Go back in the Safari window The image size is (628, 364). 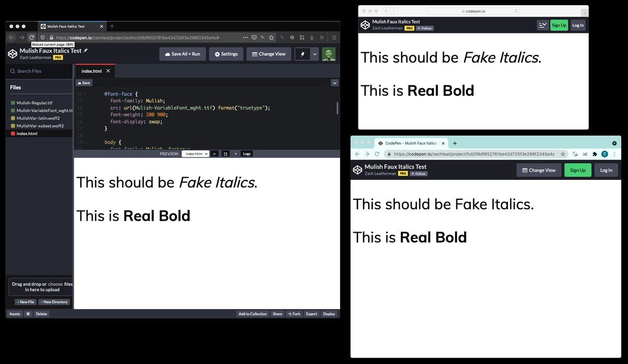coord(386,11)
